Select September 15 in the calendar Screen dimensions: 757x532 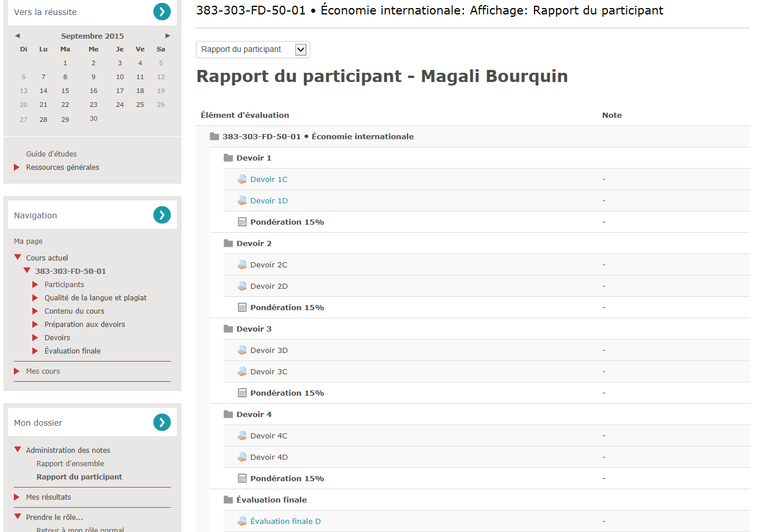click(65, 91)
